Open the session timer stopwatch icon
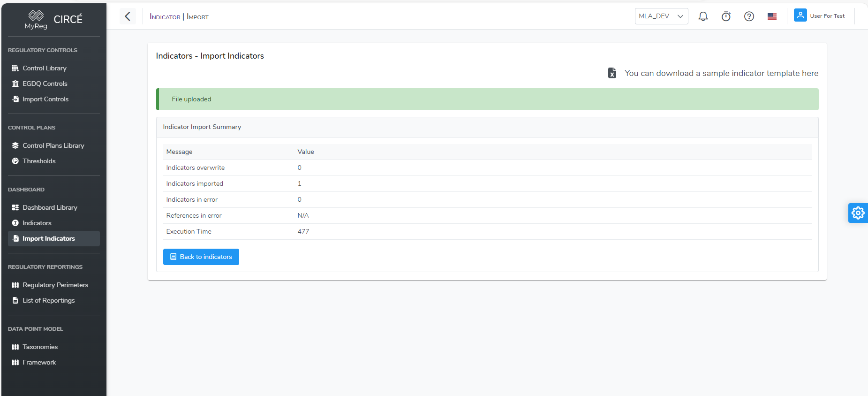The image size is (868, 396). (x=726, y=16)
